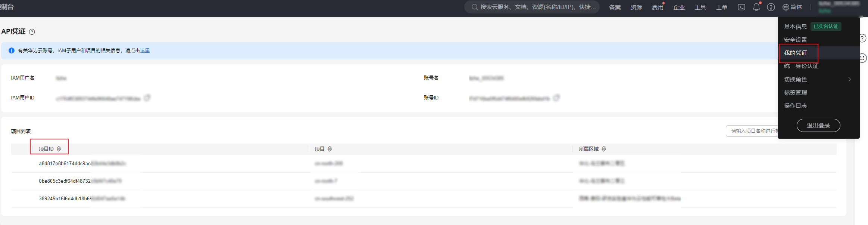Copy the 账号ID value

(556, 98)
